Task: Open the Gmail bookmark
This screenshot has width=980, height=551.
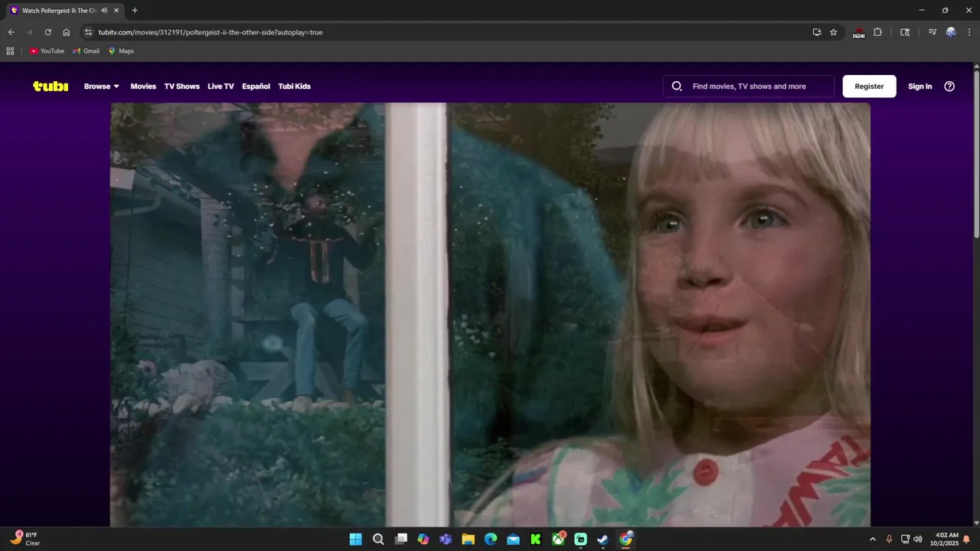Action: [x=86, y=51]
